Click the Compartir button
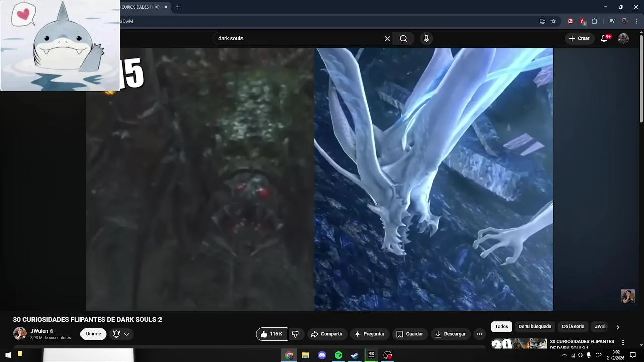 pyautogui.click(x=327, y=334)
